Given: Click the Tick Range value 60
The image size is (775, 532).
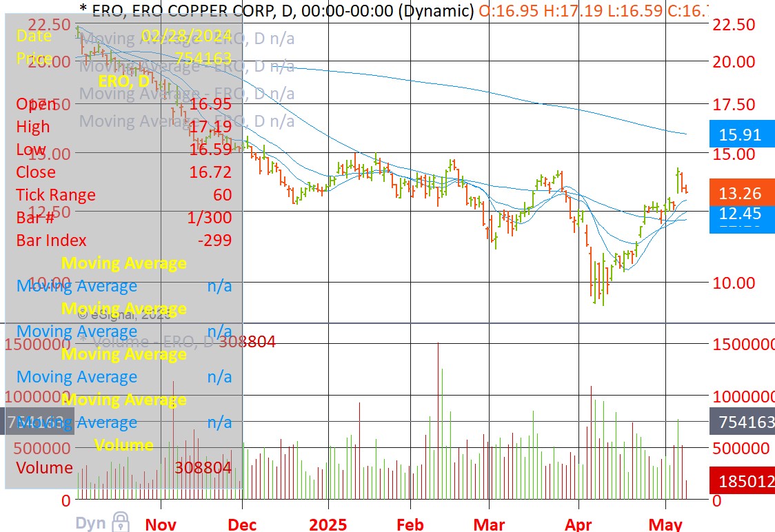Looking at the screenshot, I should 223,194.
